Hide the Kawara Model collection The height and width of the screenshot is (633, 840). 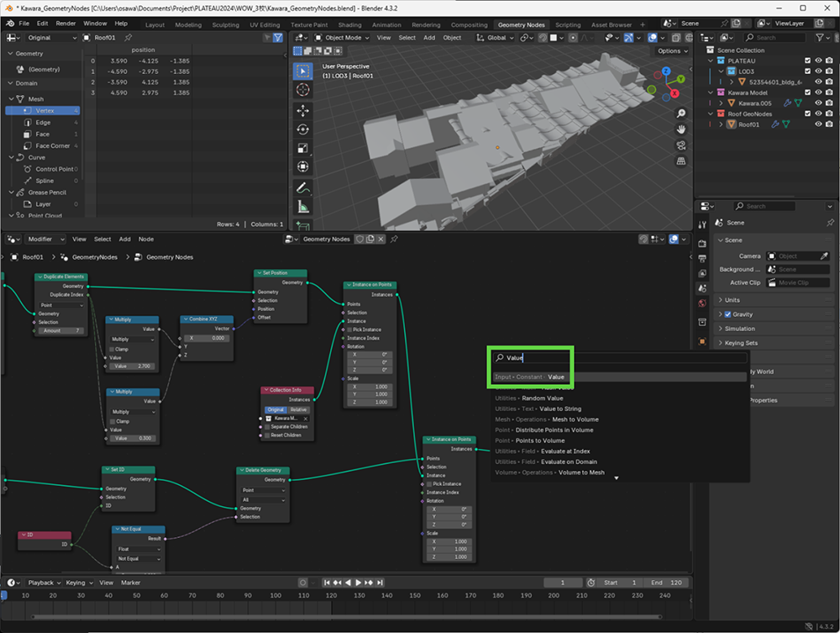click(x=818, y=92)
